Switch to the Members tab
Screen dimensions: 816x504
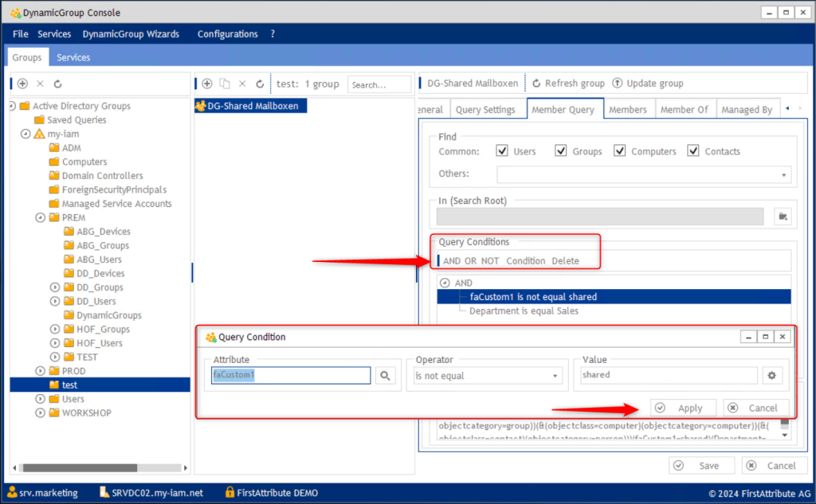pos(629,109)
